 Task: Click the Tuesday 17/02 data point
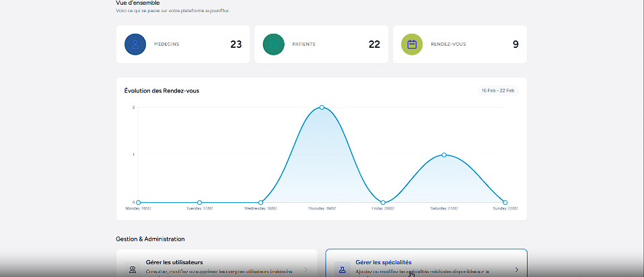199,202
